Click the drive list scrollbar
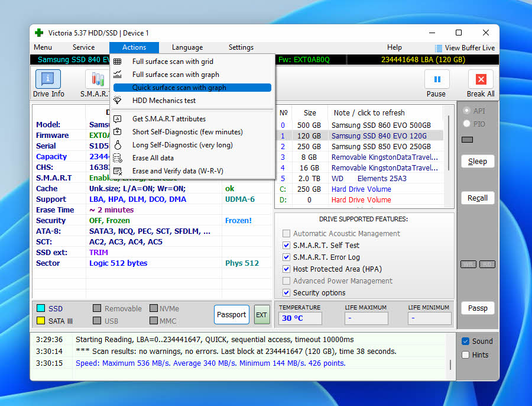Screen dimensions: 532x406 (449, 143)
